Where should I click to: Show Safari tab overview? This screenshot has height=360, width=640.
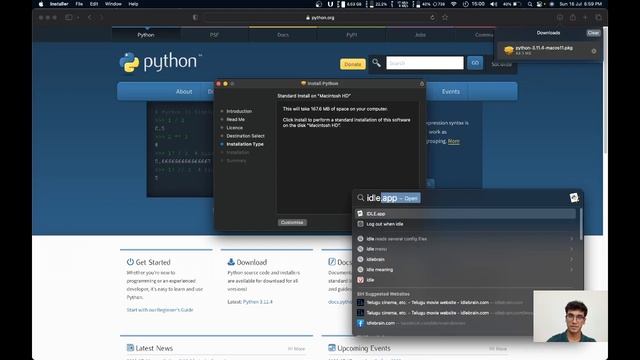pyautogui.click(x=598, y=18)
